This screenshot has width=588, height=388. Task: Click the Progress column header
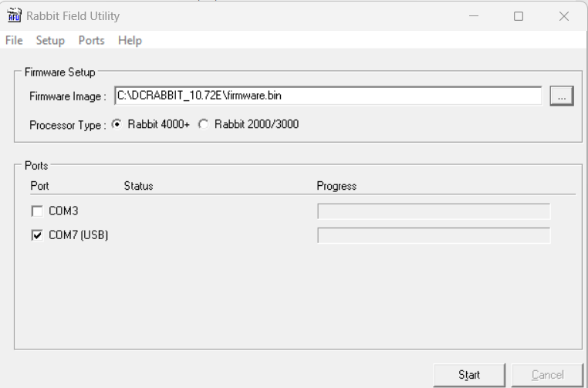coord(336,186)
